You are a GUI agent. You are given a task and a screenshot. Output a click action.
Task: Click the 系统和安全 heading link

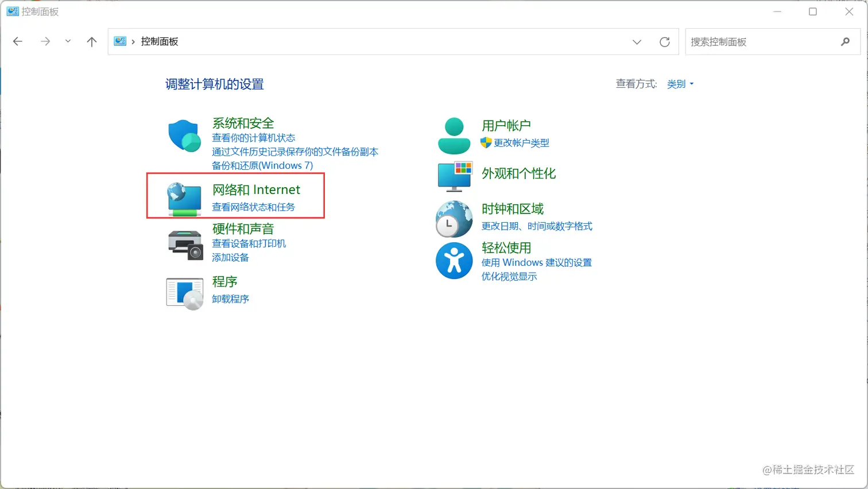243,123
